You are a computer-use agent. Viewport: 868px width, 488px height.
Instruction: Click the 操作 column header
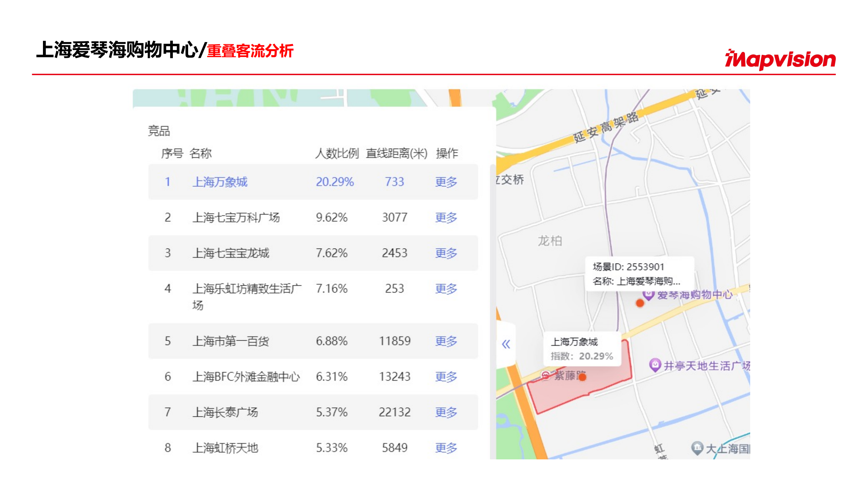447,154
